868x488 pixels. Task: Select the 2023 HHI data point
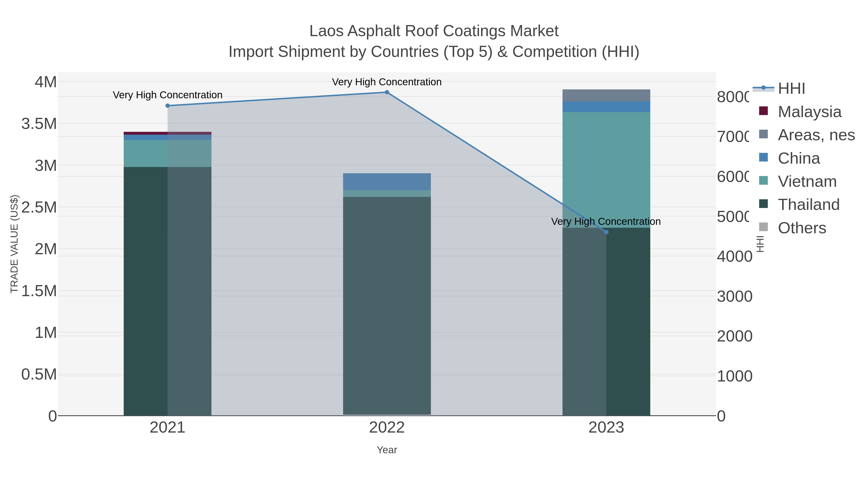[606, 232]
